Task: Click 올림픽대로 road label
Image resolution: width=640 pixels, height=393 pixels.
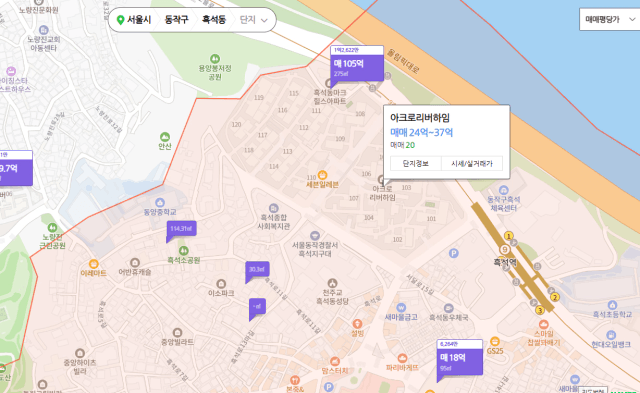Action: (x=403, y=61)
